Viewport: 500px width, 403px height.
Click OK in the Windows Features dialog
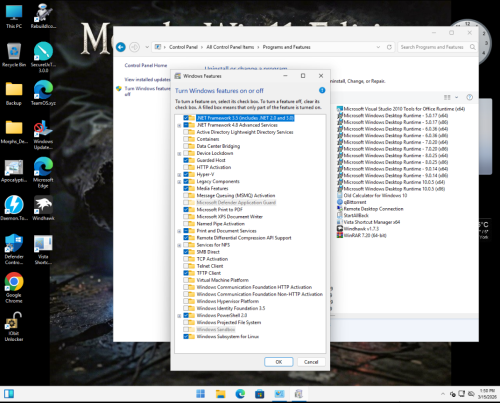point(279,362)
